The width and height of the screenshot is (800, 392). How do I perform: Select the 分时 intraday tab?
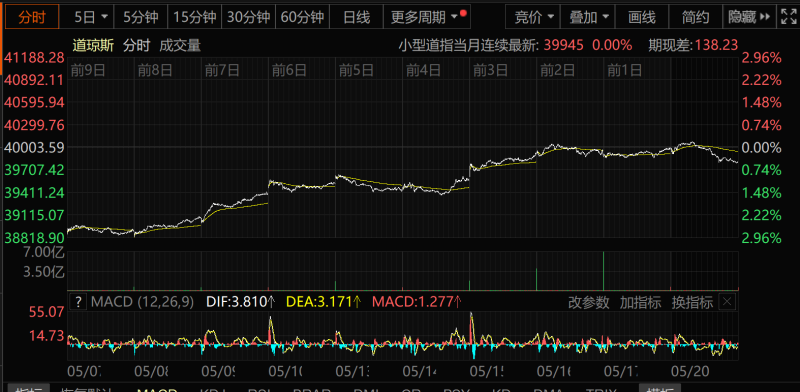coord(32,17)
